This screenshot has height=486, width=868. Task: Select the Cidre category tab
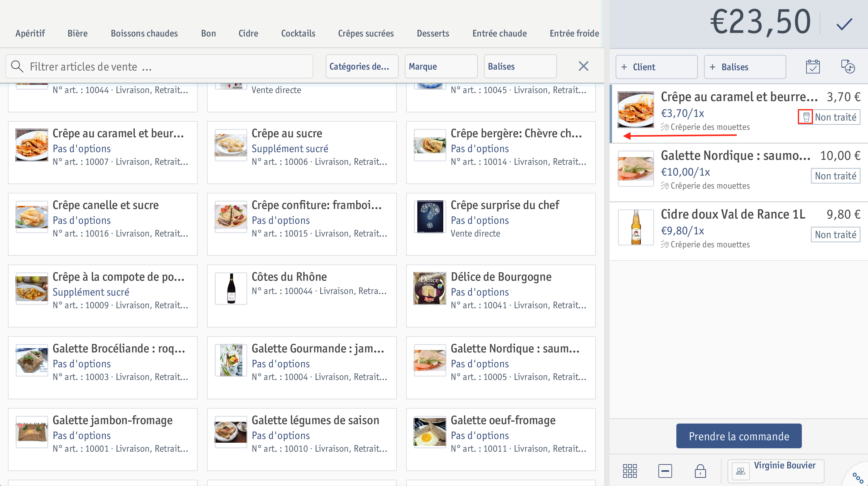[x=248, y=33]
